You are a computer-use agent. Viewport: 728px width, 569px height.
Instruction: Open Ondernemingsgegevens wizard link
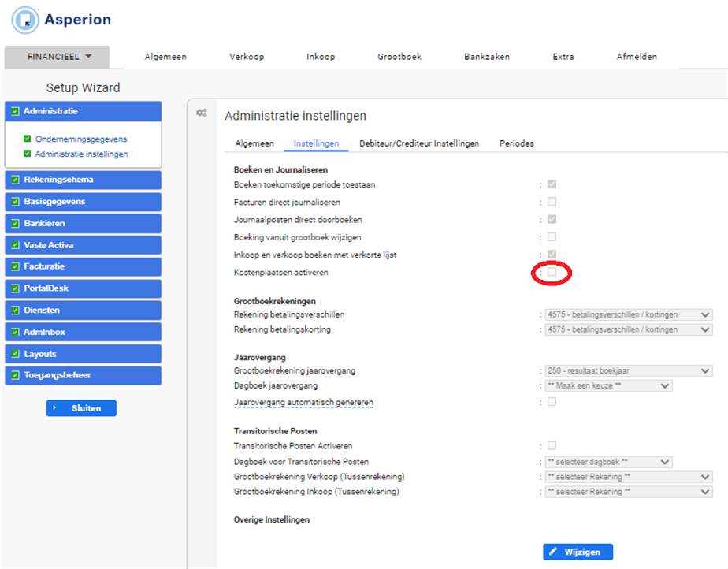tap(81, 139)
